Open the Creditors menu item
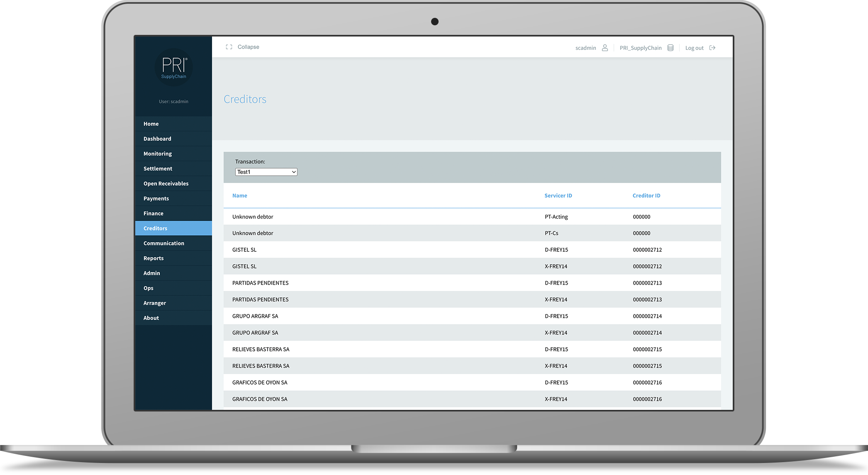Screen dimensions: 868x475 click(x=155, y=228)
